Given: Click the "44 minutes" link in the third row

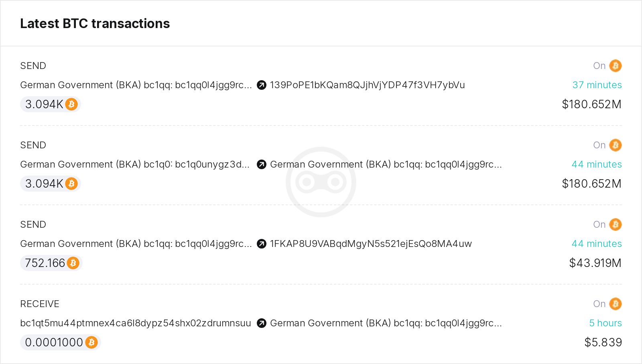Looking at the screenshot, I should pos(597,244).
